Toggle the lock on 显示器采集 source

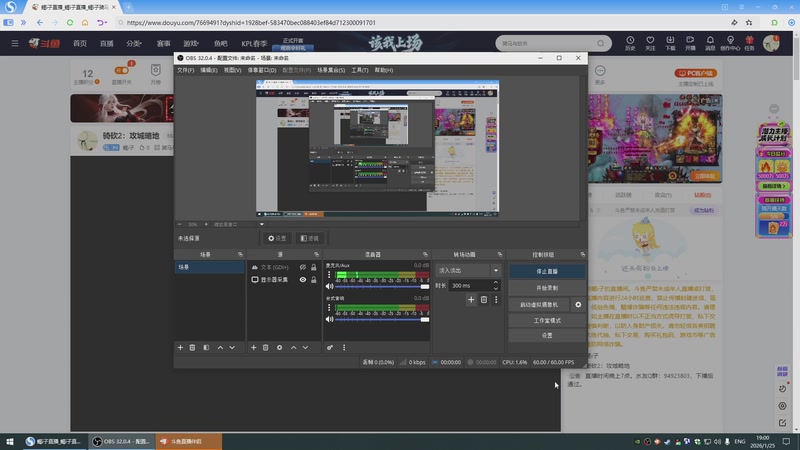point(314,280)
